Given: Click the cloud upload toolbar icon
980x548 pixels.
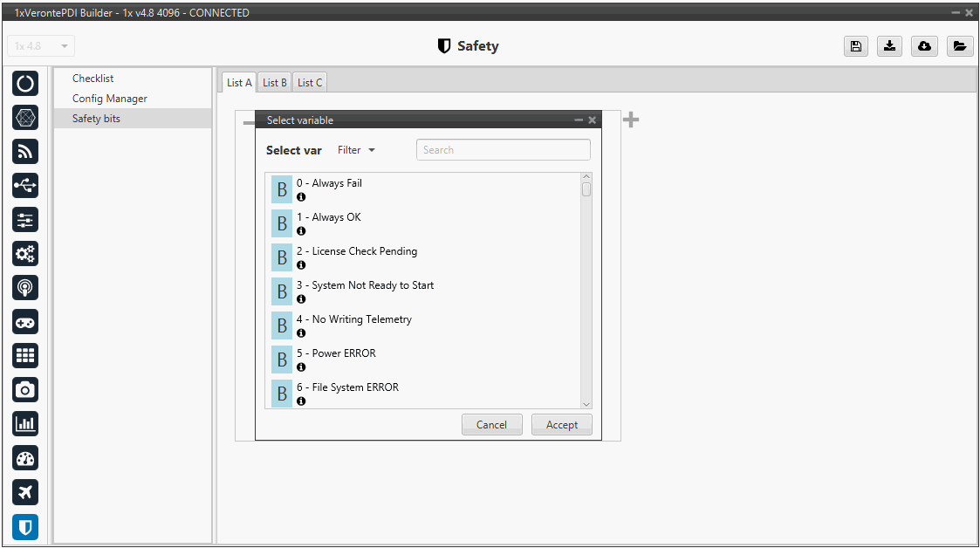Looking at the screenshot, I should coord(924,46).
